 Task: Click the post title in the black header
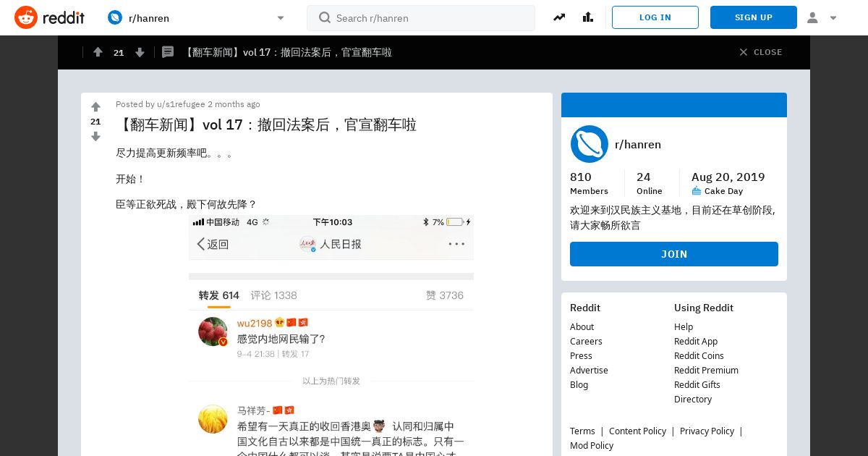(287, 52)
